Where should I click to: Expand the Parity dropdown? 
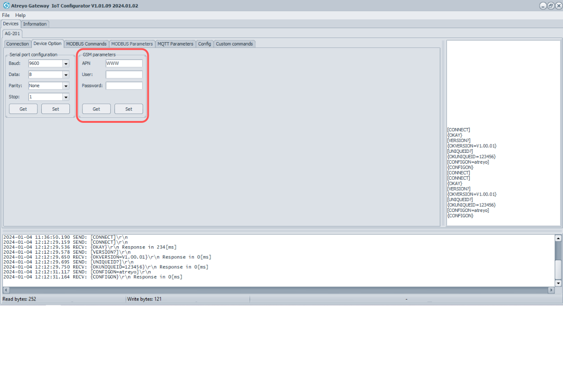click(x=66, y=86)
